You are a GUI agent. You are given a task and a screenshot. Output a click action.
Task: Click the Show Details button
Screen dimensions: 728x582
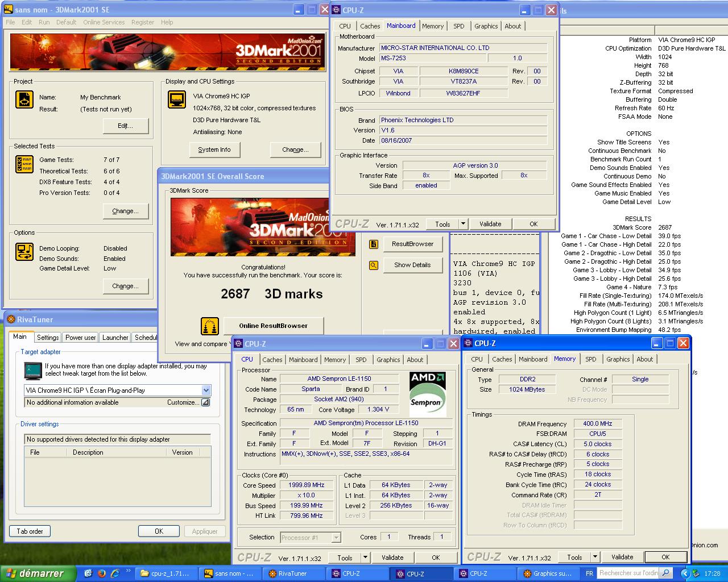413,265
